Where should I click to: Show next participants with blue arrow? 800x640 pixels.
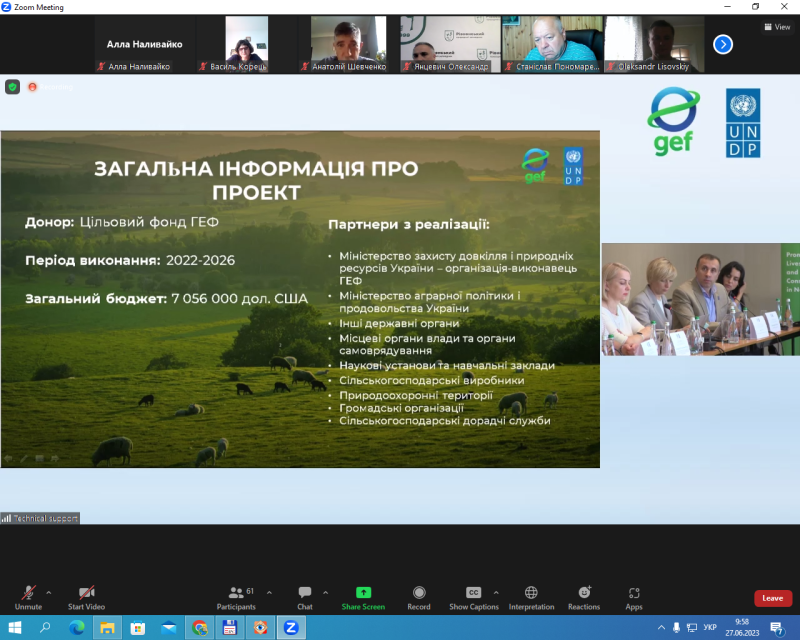tap(723, 44)
